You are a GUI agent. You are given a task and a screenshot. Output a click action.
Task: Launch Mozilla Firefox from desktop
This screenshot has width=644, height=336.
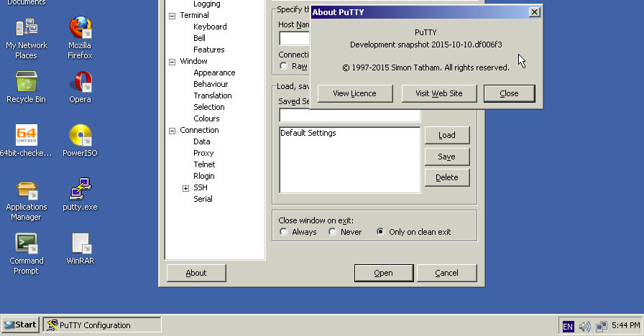point(80,39)
